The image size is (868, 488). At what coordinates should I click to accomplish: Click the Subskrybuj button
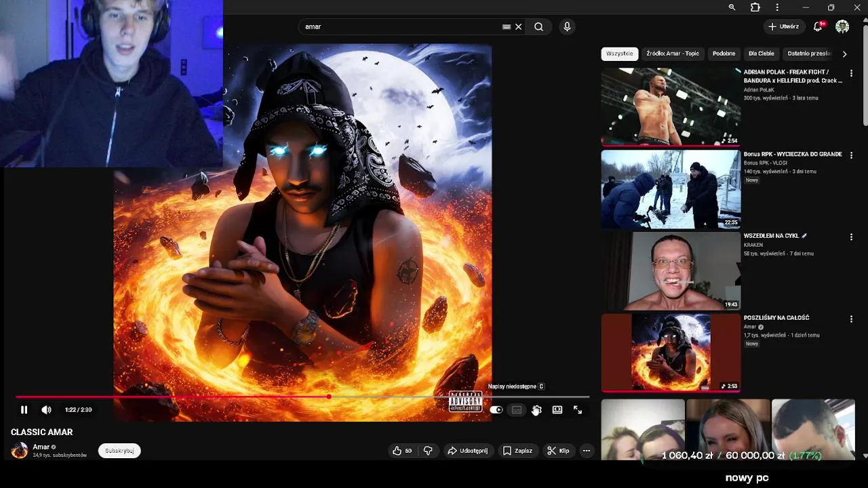119,451
